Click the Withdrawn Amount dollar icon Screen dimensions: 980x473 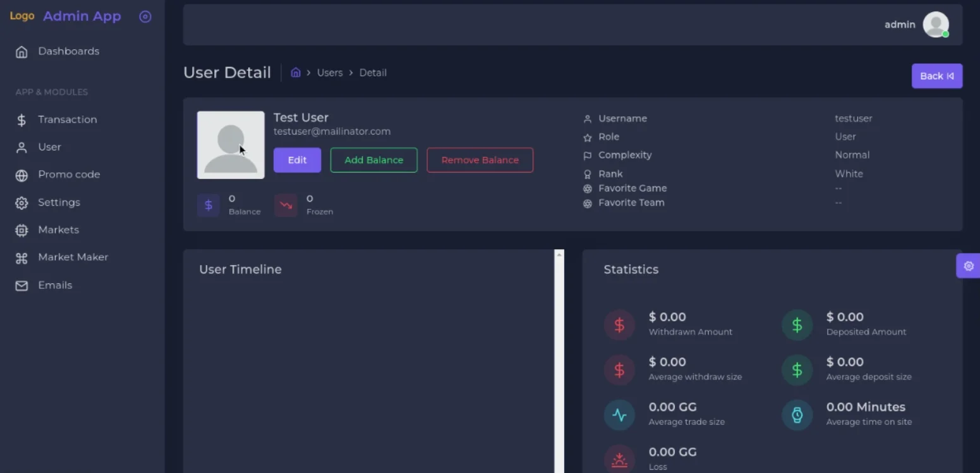click(x=619, y=325)
